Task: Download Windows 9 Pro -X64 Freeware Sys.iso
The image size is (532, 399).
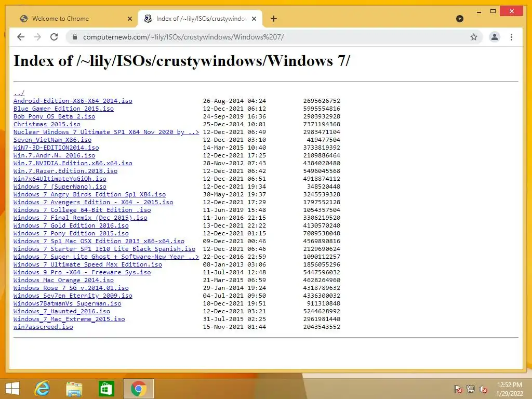Action: pyautogui.click(x=82, y=272)
